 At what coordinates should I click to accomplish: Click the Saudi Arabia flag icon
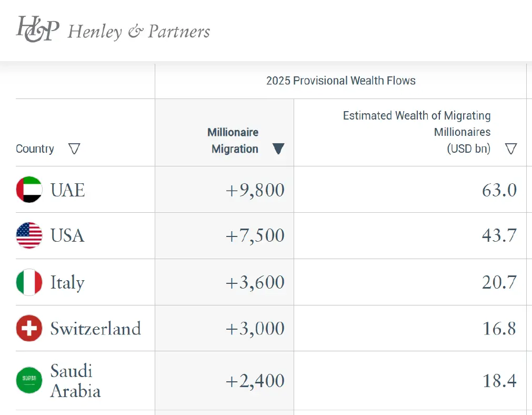pyautogui.click(x=29, y=380)
